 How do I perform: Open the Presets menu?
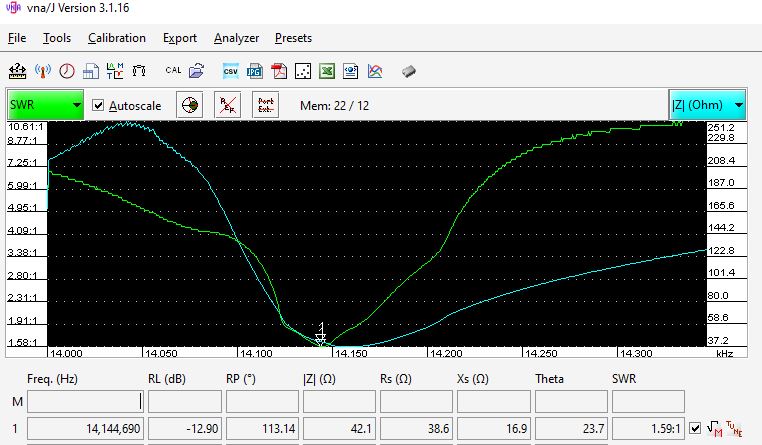click(293, 38)
